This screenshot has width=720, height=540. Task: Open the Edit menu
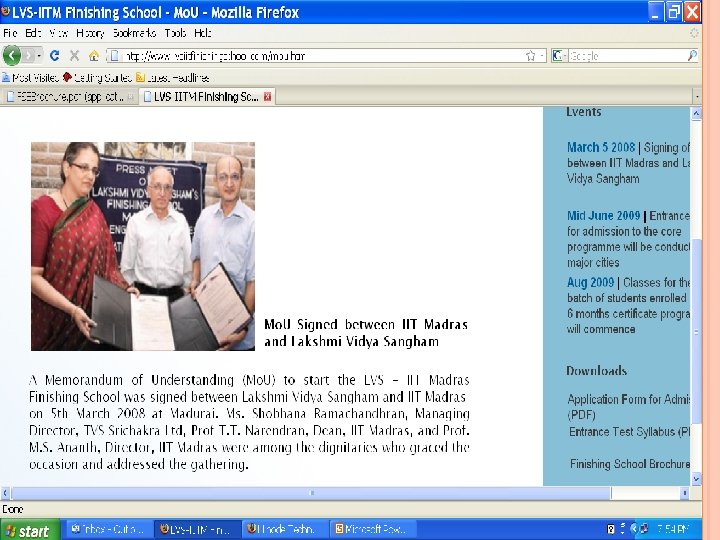pyautogui.click(x=33, y=33)
